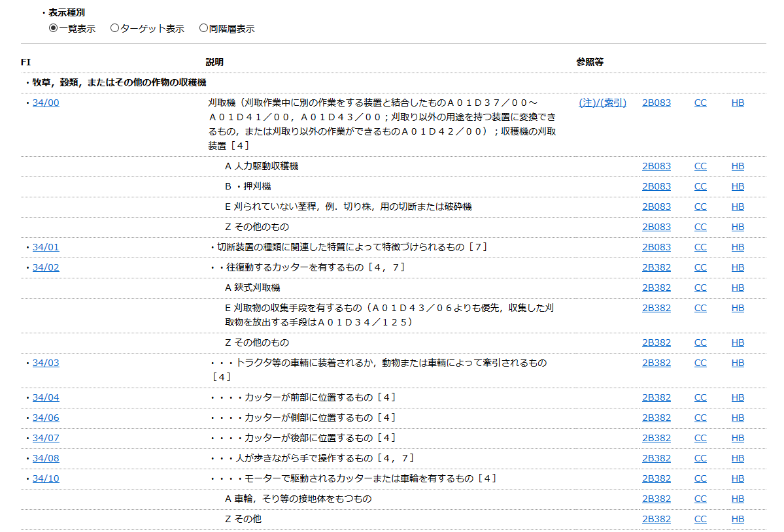Screen dimensions: 784x532
Task: Click CC link in the A 人力駆動収穫機 row
Action: [x=700, y=166]
